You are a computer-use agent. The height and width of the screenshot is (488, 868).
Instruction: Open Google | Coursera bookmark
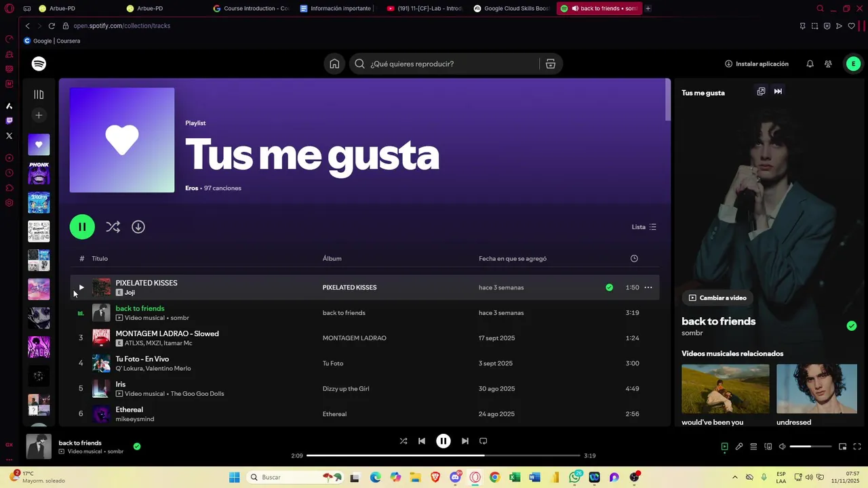(x=52, y=41)
